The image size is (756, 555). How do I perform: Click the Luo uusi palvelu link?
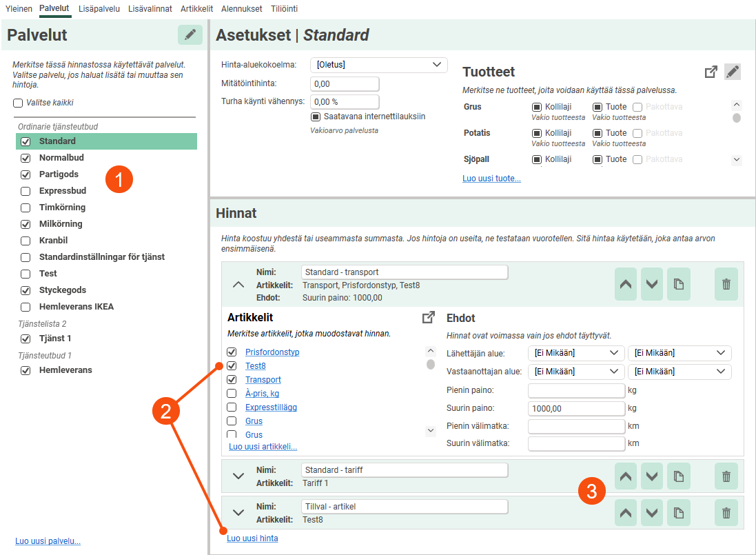(x=48, y=541)
